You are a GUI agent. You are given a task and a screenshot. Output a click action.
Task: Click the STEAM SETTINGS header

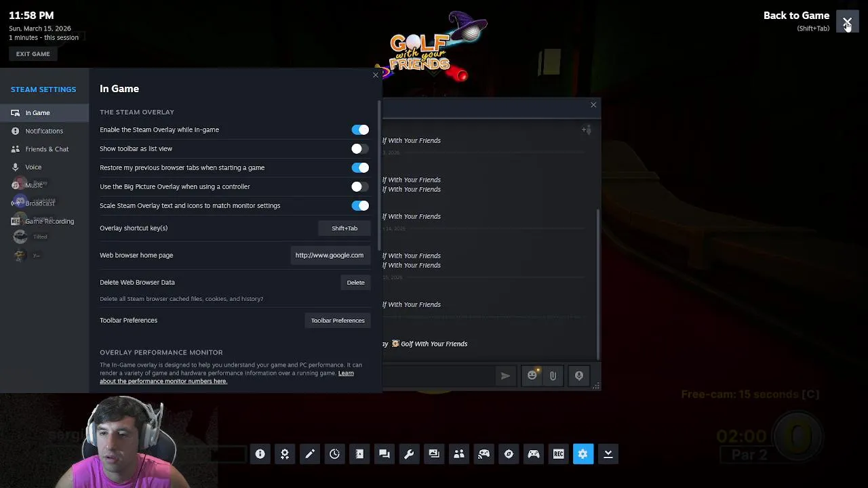(x=43, y=89)
